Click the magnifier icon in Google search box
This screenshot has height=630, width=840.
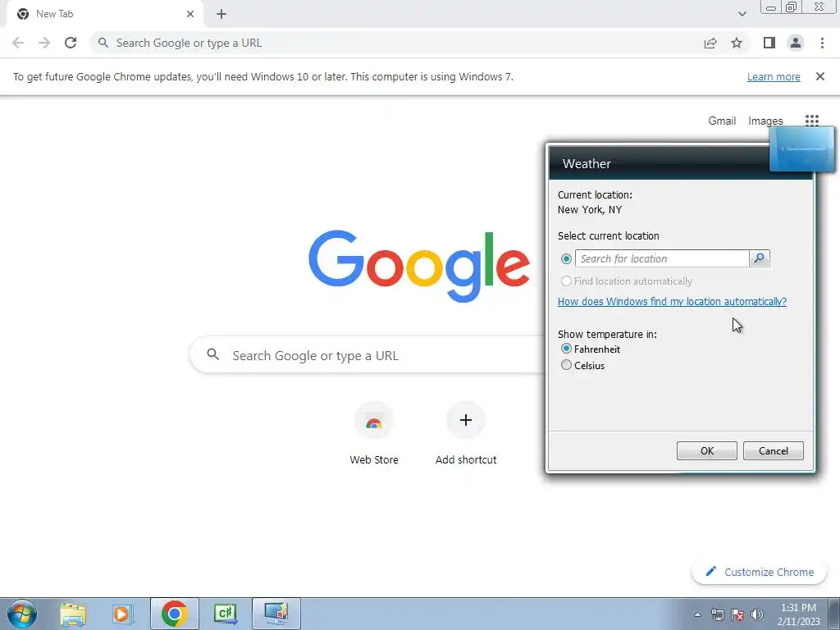click(213, 354)
